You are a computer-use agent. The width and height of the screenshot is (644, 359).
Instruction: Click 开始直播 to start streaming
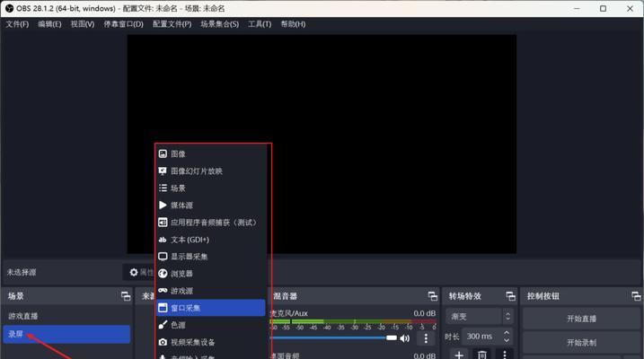click(x=581, y=319)
